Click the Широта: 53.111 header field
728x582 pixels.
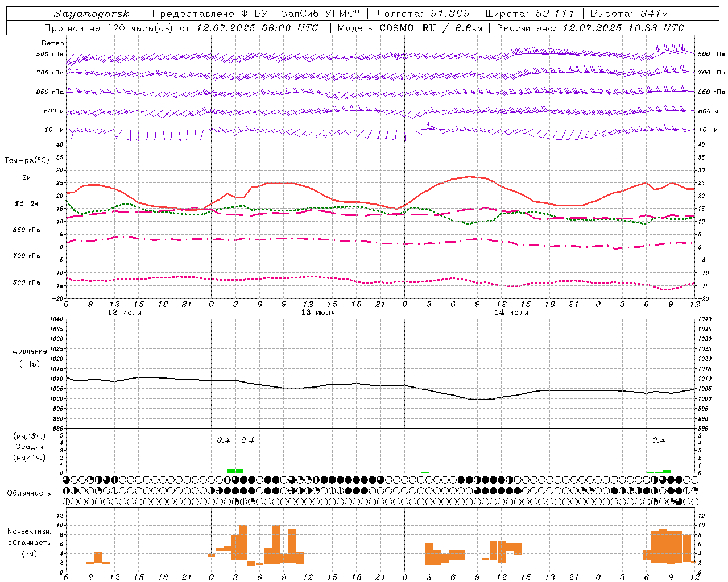[x=530, y=14]
